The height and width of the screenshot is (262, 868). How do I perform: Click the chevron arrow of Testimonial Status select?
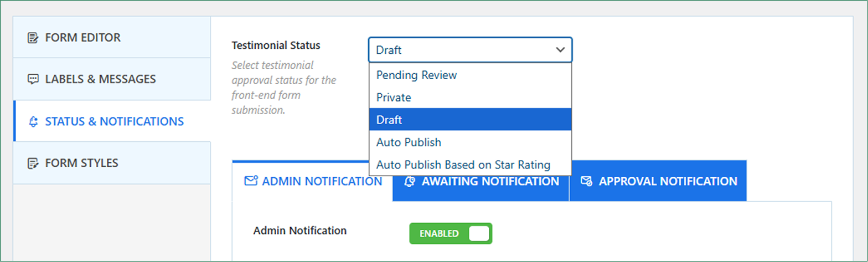[560, 50]
